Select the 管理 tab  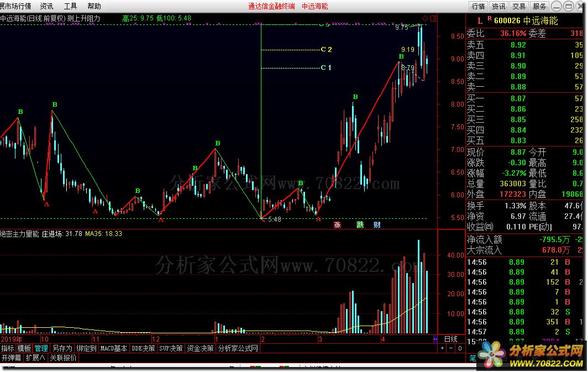(x=41, y=348)
